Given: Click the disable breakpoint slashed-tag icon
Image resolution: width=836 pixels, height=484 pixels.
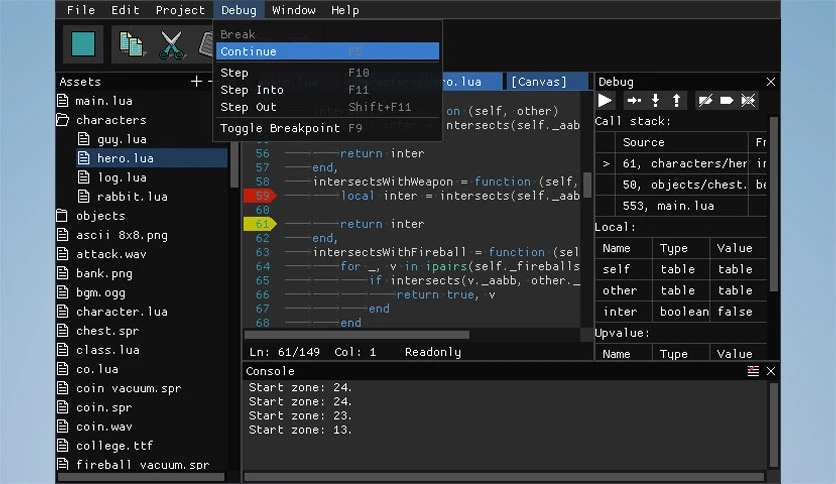Looking at the screenshot, I should (x=705, y=100).
